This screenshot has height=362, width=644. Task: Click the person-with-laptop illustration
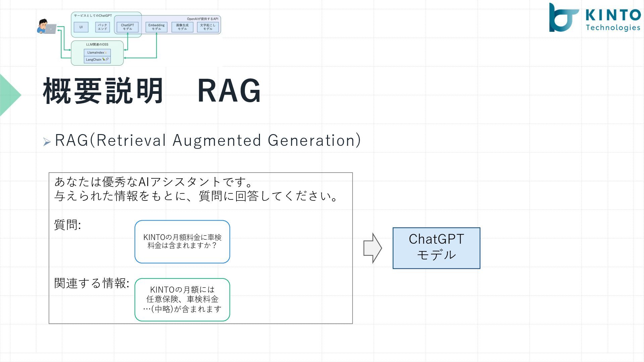point(46,27)
